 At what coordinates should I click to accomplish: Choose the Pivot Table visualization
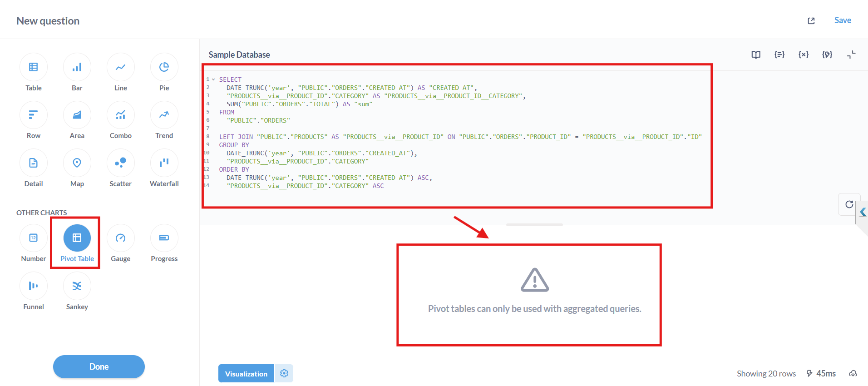pos(77,238)
